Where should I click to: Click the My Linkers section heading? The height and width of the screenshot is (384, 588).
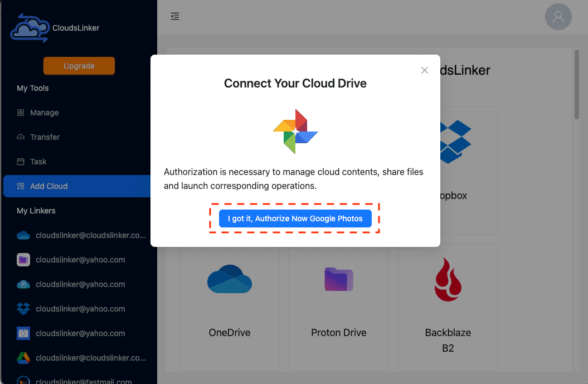36,211
